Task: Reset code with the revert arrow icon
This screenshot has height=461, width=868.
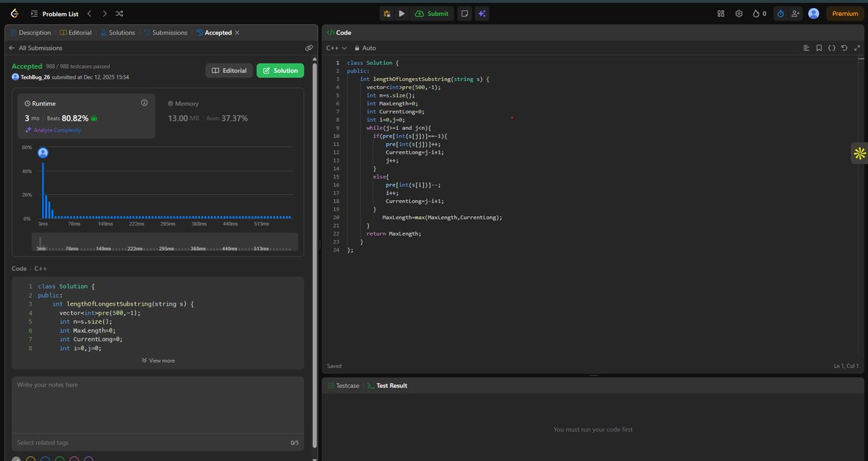Action: click(x=843, y=48)
